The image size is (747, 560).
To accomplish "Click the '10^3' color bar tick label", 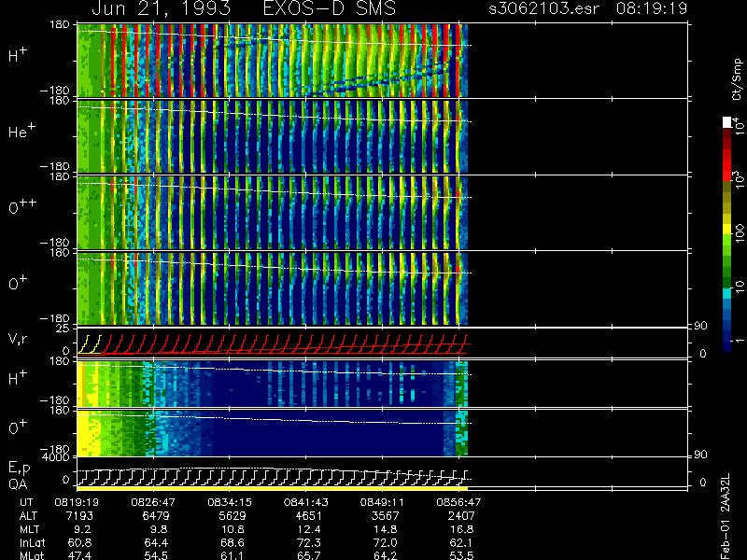I will click(x=740, y=179).
